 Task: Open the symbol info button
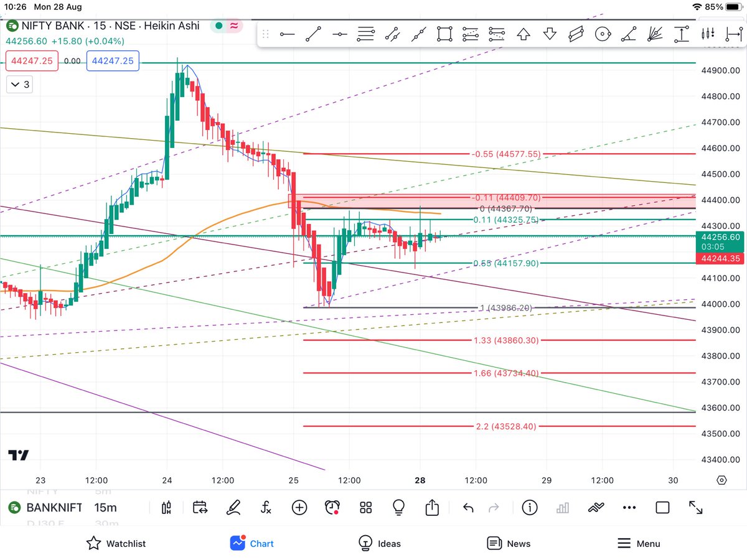click(x=530, y=508)
